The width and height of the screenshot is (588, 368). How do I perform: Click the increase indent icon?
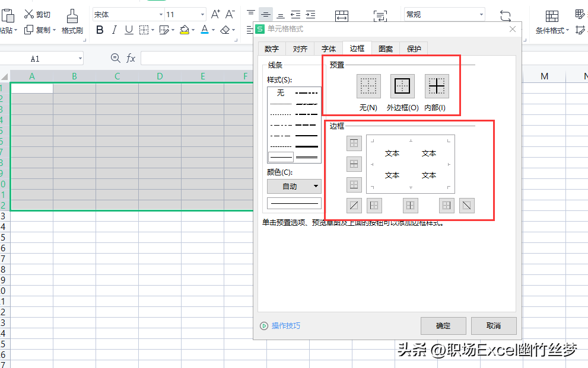point(310,15)
